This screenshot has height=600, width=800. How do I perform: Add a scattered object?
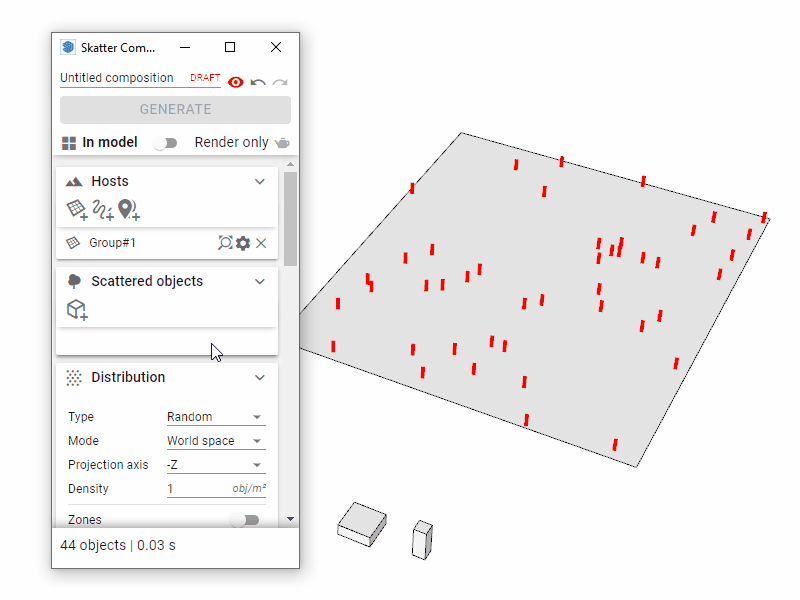coord(77,311)
